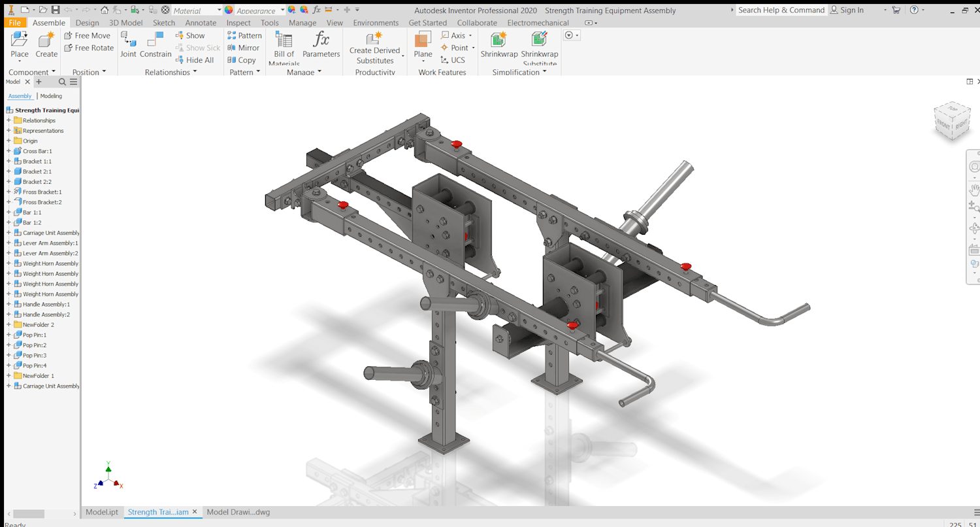Select the Place component tool

point(20,44)
